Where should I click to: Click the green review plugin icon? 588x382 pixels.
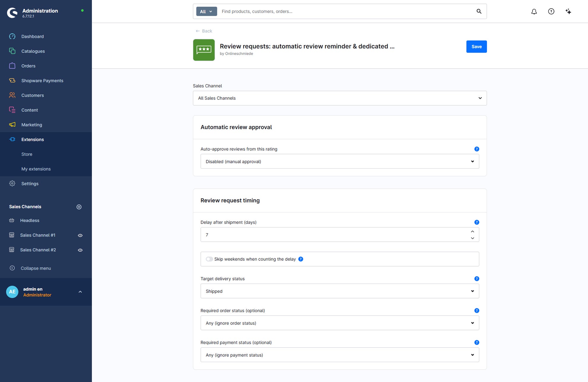click(204, 50)
